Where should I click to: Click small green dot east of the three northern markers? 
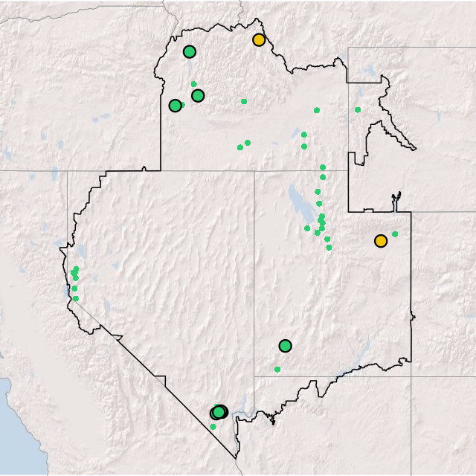coord(244,101)
